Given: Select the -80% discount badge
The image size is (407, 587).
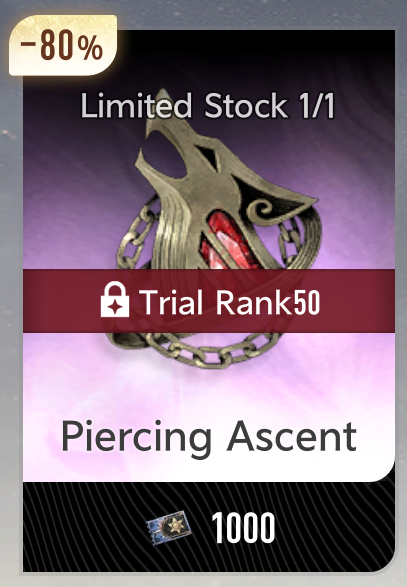Looking at the screenshot, I should tap(63, 45).
